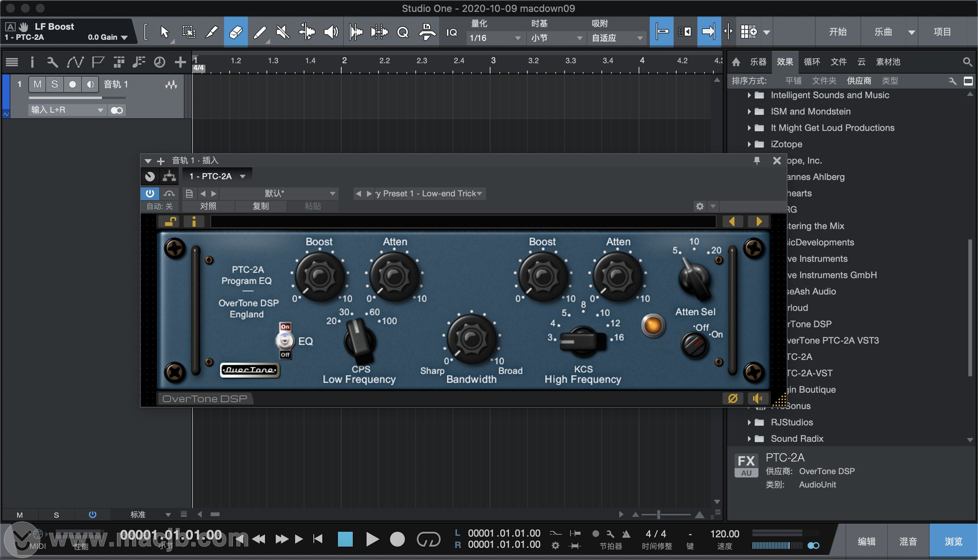This screenshot has width=978, height=560.
Task: Select the Arrow tool
Action: click(x=165, y=32)
